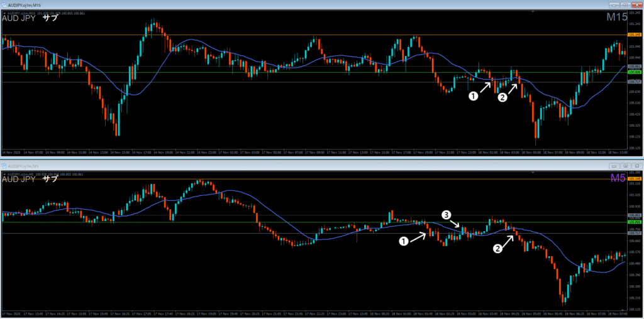This screenshot has height=319, width=644.
Task: Select the green price tag on M15 price scale
Action: 635,72
